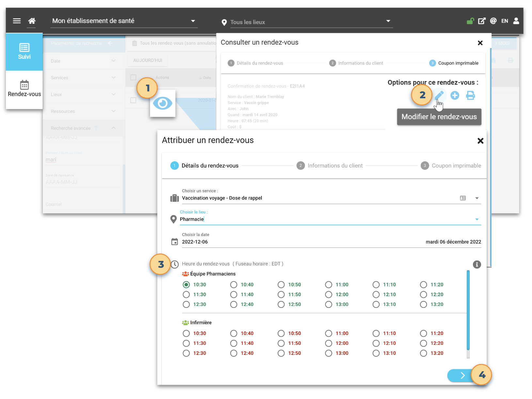
Task: Click the Choisir le lieu field containing Pharmacie
Action: click(x=330, y=219)
